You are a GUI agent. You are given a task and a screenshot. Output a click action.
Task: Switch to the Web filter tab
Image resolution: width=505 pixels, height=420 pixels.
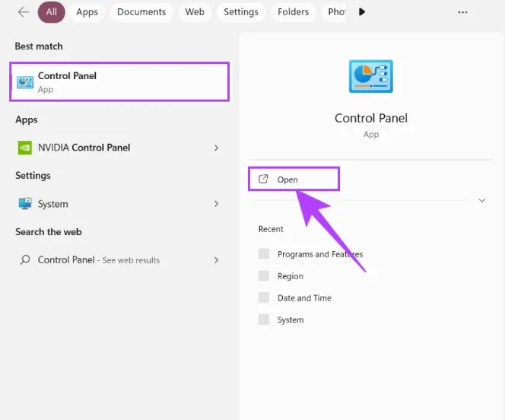tap(195, 12)
